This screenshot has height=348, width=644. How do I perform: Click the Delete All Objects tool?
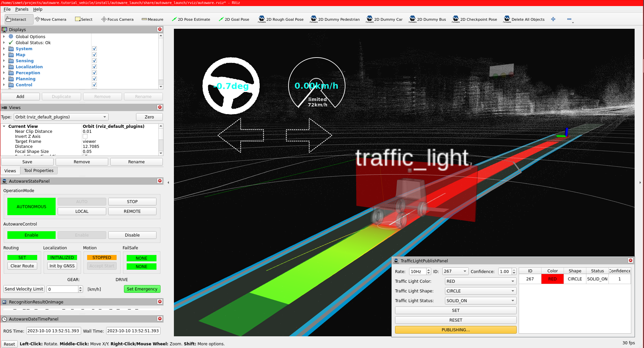click(x=524, y=19)
